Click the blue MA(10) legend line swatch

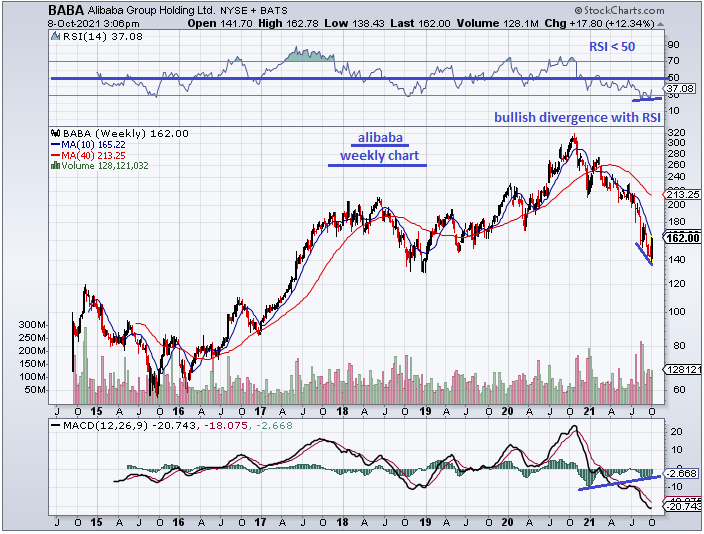point(56,145)
